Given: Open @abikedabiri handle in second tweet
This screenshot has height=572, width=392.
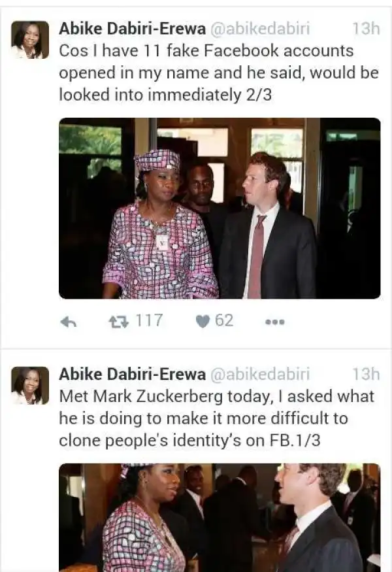Looking at the screenshot, I should point(261,374).
